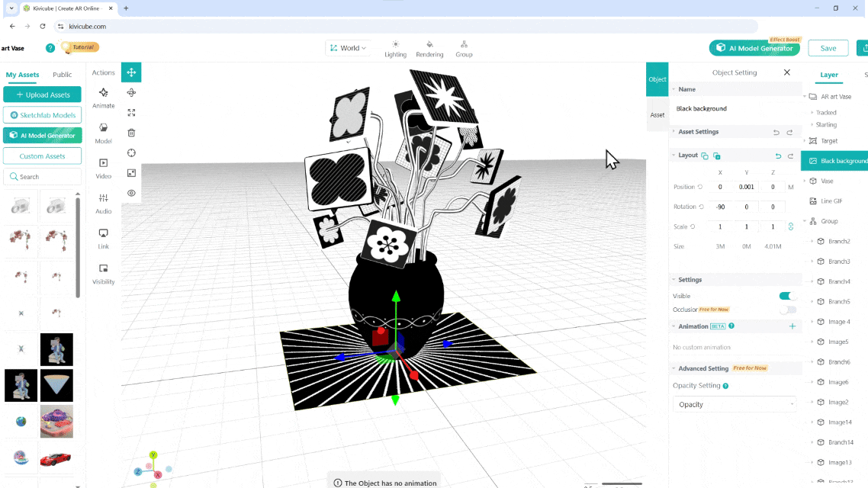Click the Save button
The height and width of the screenshot is (488, 868).
point(828,48)
